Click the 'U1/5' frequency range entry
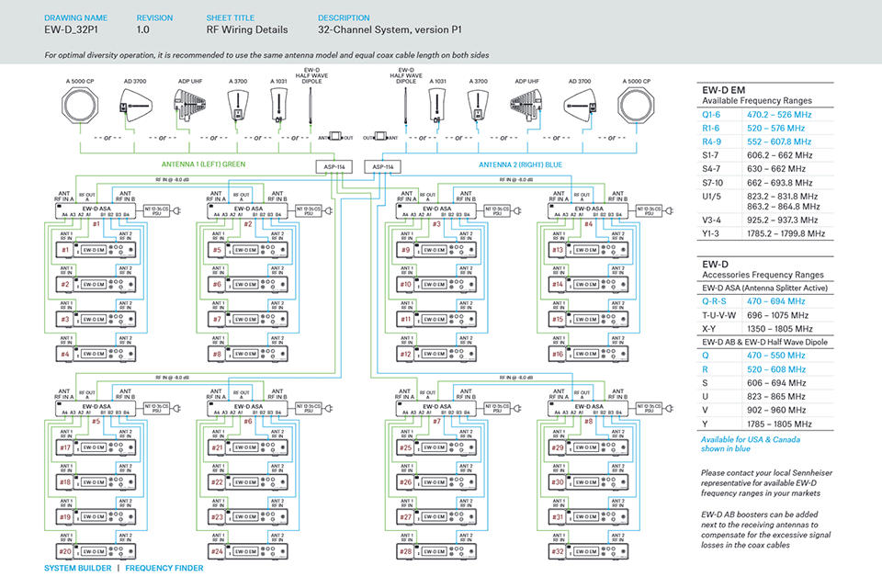Viewport: 882px width, 588px height. (765, 201)
